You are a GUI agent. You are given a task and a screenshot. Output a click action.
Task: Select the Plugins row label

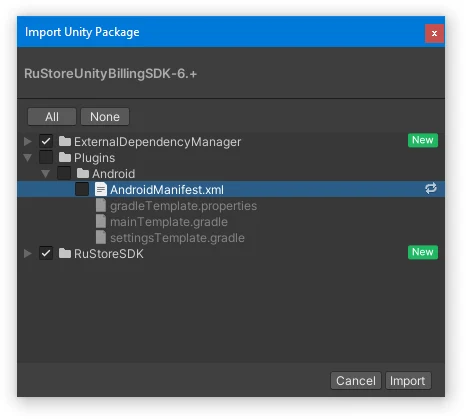click(94, 158)
